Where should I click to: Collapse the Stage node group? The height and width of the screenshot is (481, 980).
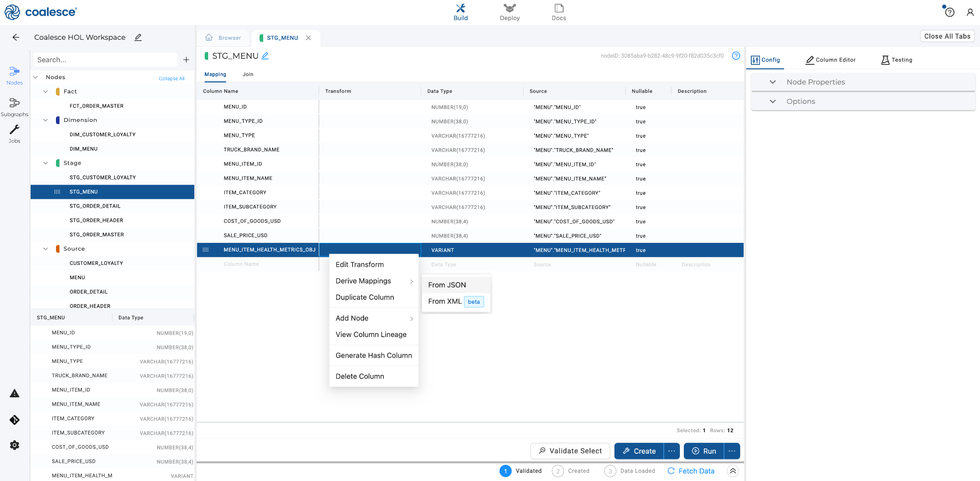pos(45,163)
